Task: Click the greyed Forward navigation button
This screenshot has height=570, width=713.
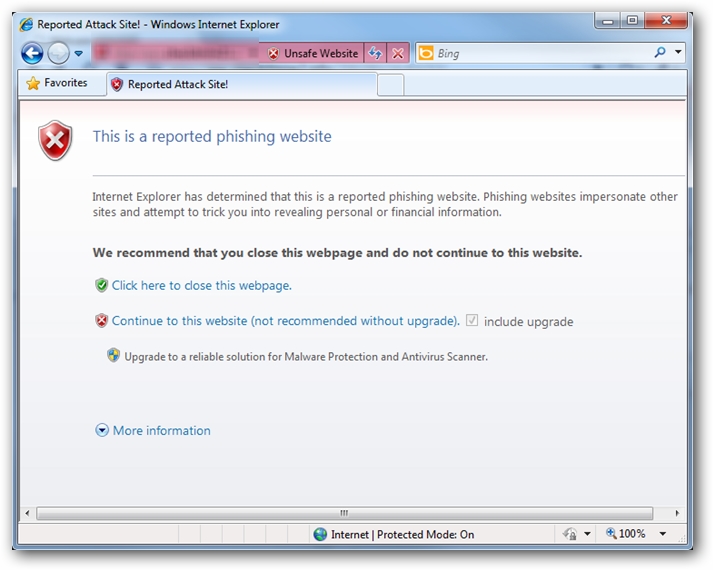Action: click(x=58, y=53)
